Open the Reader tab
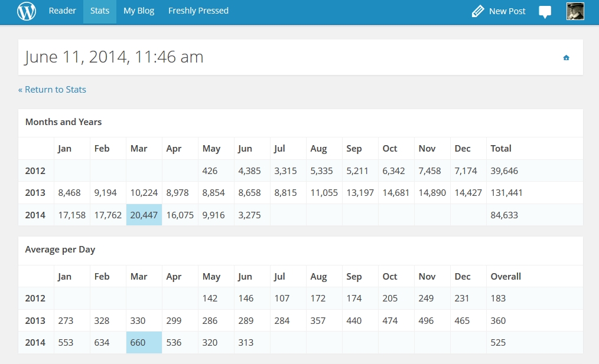This screenshot has height=364, width=599. 62,11
